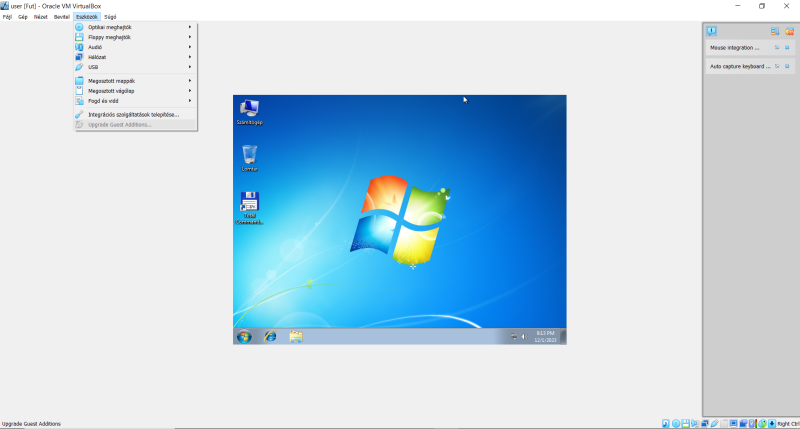Open Megosztott vágólap menu entry

coord(135,91)
